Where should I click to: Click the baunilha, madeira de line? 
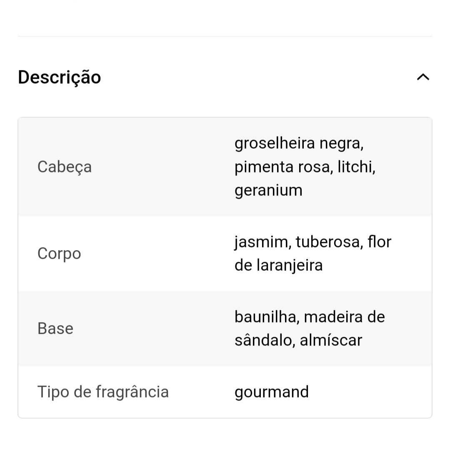310,317
